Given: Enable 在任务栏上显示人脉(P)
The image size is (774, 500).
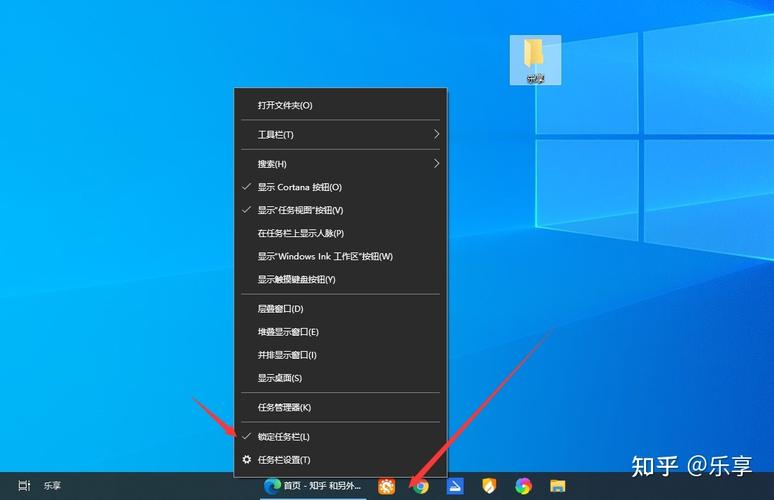Looking at the screenshot, I should [x=340, y=233].
